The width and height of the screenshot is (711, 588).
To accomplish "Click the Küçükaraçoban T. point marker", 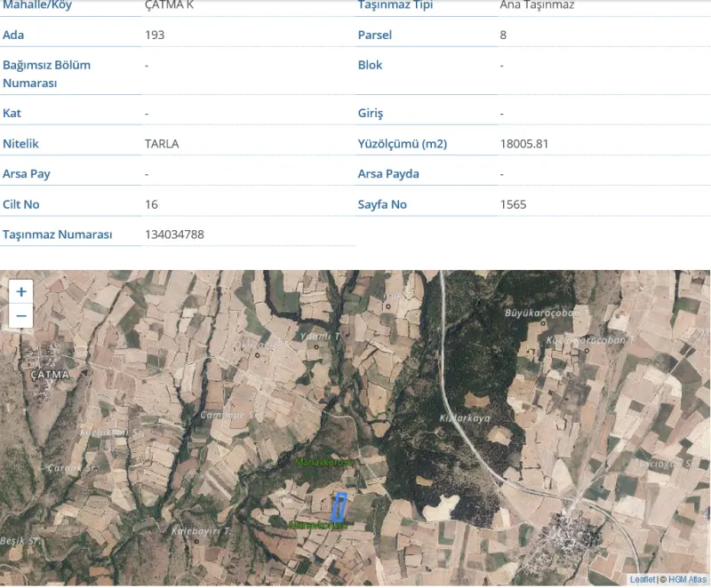I will [587, 351].
